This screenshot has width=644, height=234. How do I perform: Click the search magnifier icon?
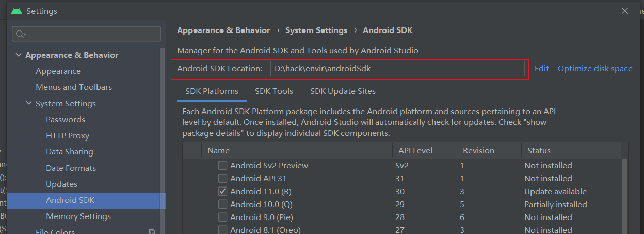[21, 34]
